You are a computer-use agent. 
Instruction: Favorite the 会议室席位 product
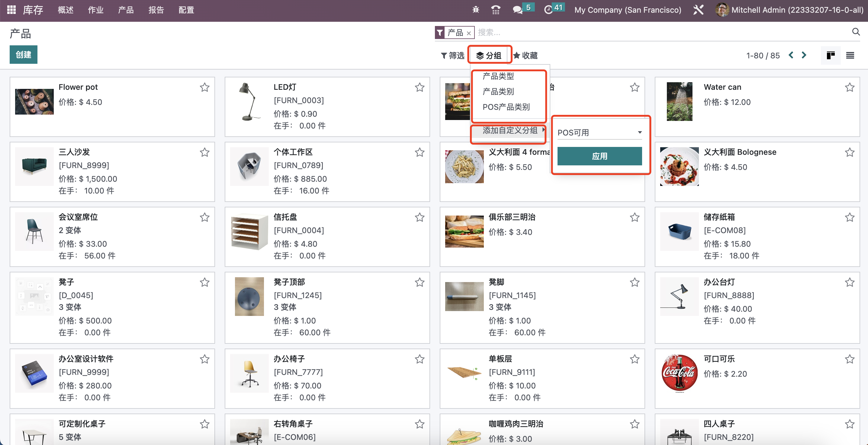pos(204,217)
